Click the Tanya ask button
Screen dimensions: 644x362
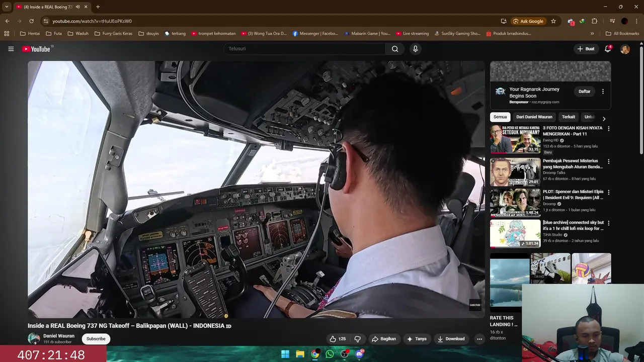pyautogui.click(x=417, y=339)
